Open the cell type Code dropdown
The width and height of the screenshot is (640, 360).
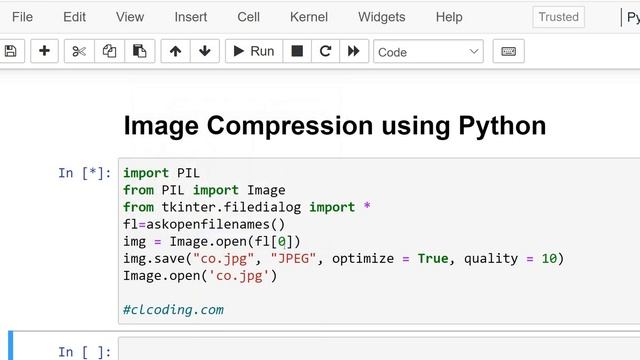(x=428, y=51)
